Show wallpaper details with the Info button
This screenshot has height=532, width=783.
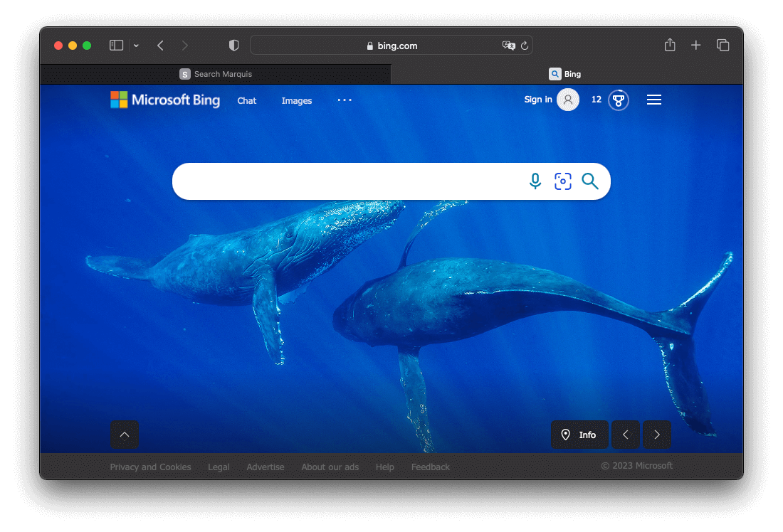pos(579,435)
